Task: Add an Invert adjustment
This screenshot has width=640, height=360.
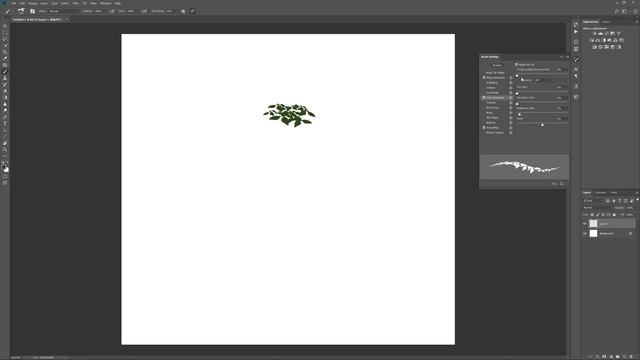Action: [594, 47]
